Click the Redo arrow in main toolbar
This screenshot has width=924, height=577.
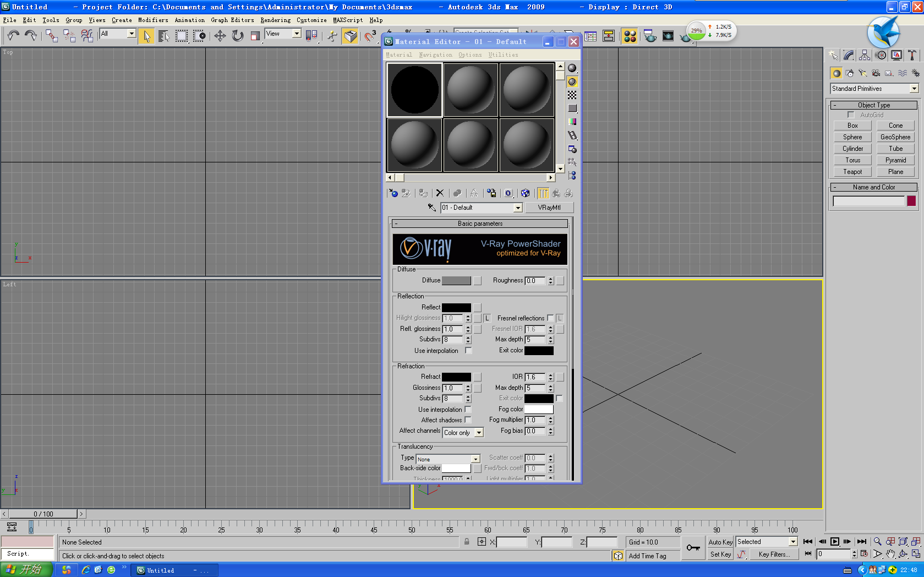[x=31, y=36]
